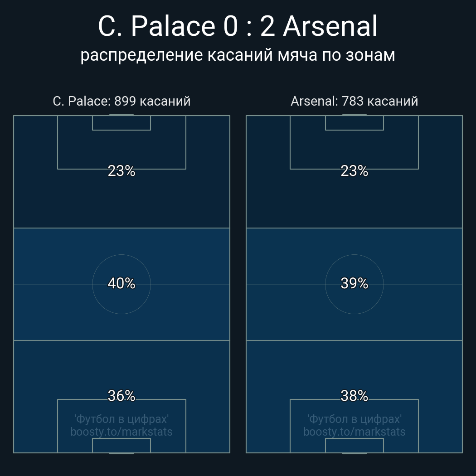The image size is (476, 476).
Task: Open the boosty.to/markstats link on Palace pitch
Action: tap(121, 432)
